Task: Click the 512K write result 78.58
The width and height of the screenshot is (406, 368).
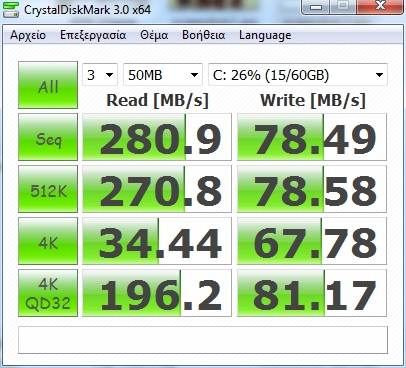Action: pyautogui.click(x=312, y=189)
